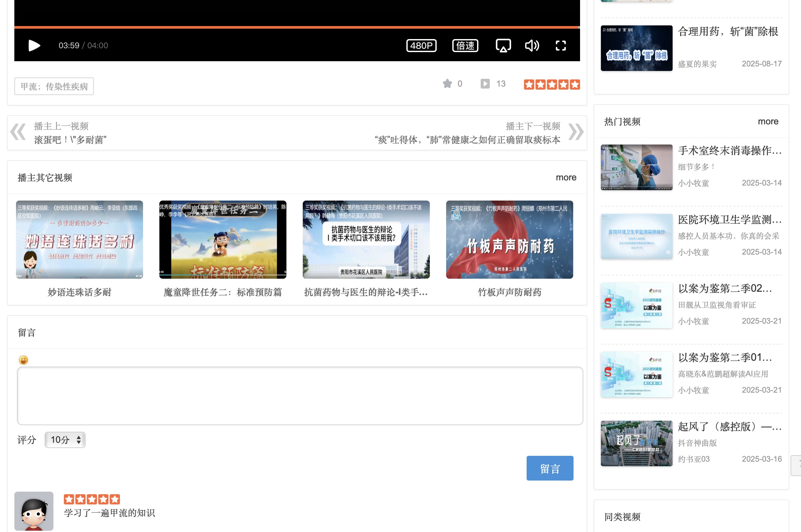Open the 倍速 playback speed menu
This screenshot has height=532, width=801.
465,46
